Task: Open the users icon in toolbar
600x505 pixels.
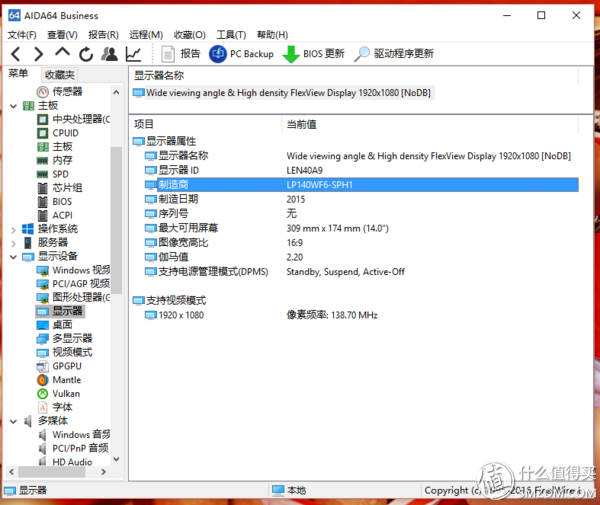Action: 109,54
